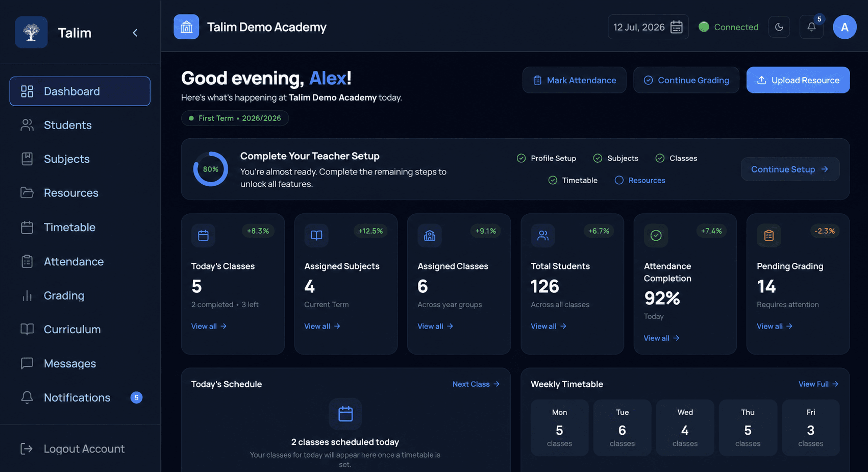The image size is (868, 472).
Task: Click View all under Total Students
Action: click(549, 326)
